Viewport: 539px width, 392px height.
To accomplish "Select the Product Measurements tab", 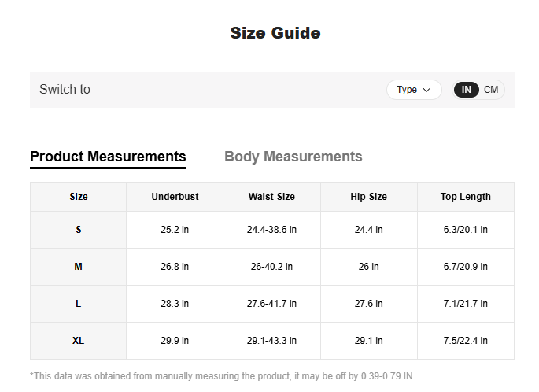I will pos(108,157).
